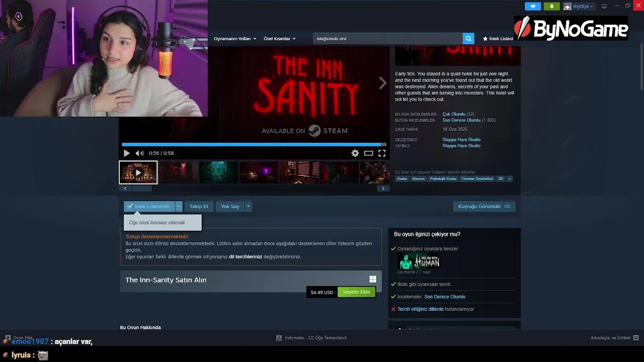644x362 pixels.
Task: Click the Yürüme Simülatörü tag
Action: coord(477,179)
